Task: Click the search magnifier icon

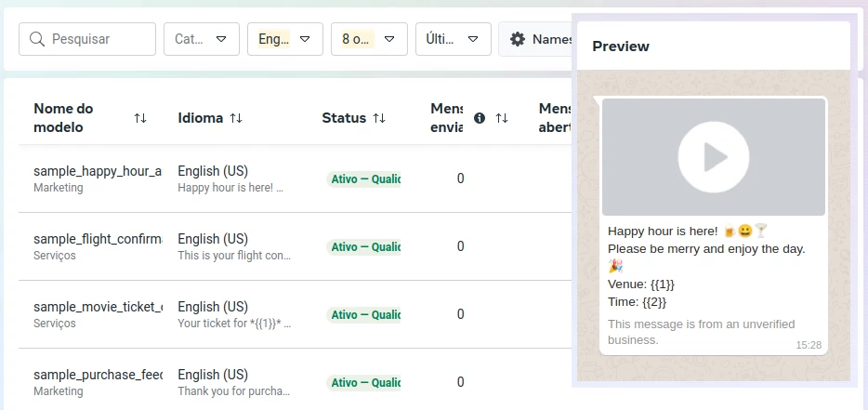Action: point(37,39)
